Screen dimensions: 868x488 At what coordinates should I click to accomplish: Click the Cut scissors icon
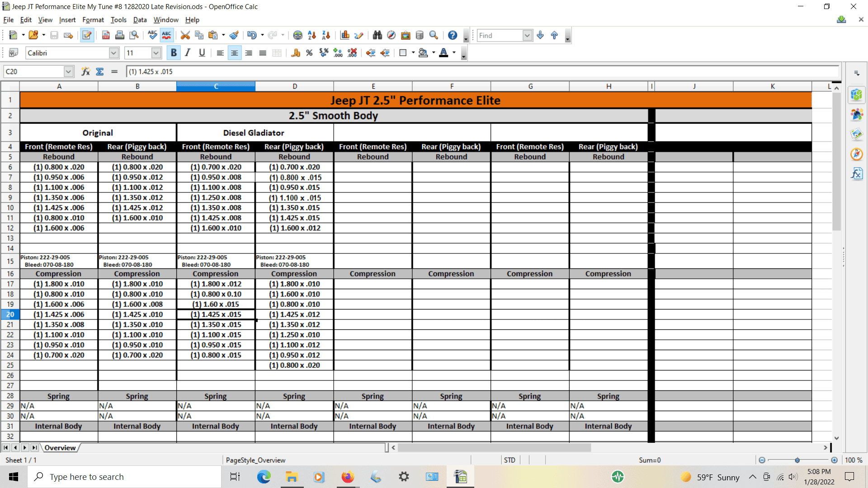click(x=185, y=35)
